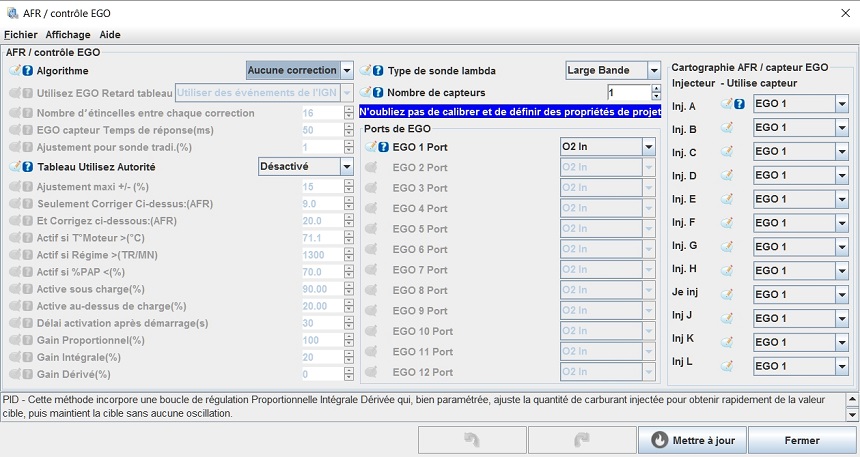Click help icon for Type de sonde lambda
This screenshot has width=860, height=457.
378,71
